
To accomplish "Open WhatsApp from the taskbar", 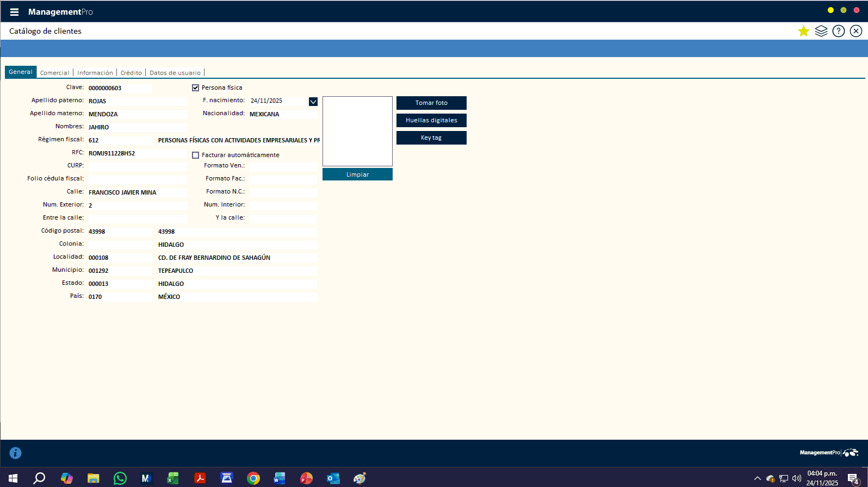I will coord(120,478).
